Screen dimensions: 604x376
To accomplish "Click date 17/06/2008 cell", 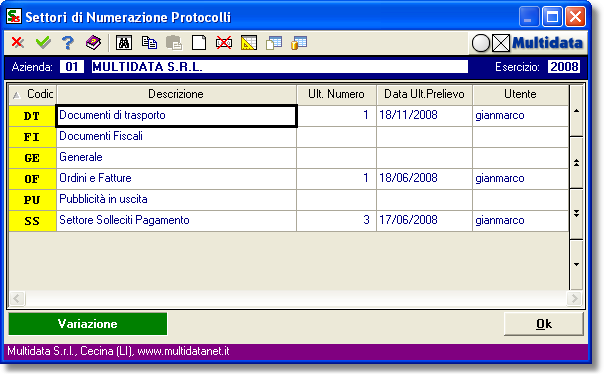I will tap(424, 221).
